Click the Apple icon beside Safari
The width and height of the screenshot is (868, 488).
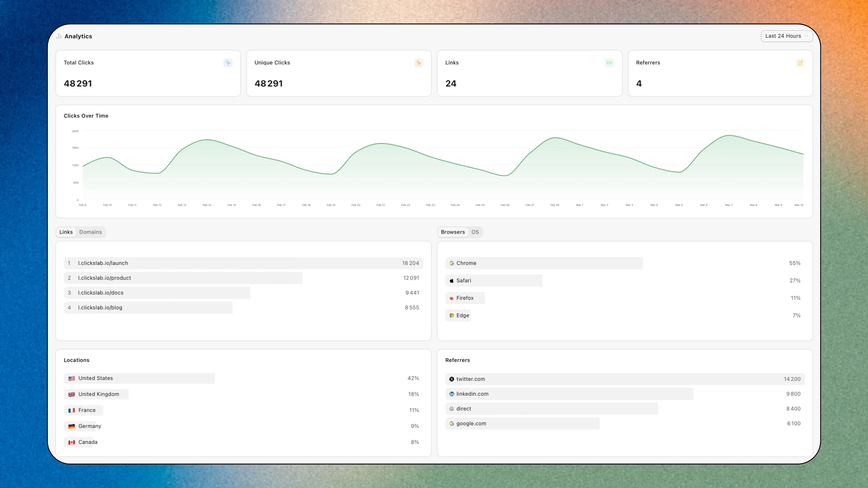click(452, 280)
